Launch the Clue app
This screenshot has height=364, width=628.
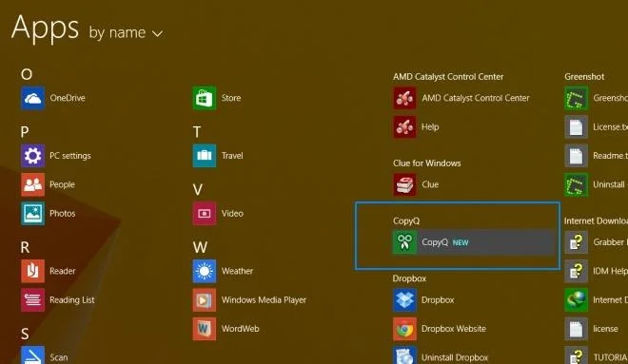point(416,184)
